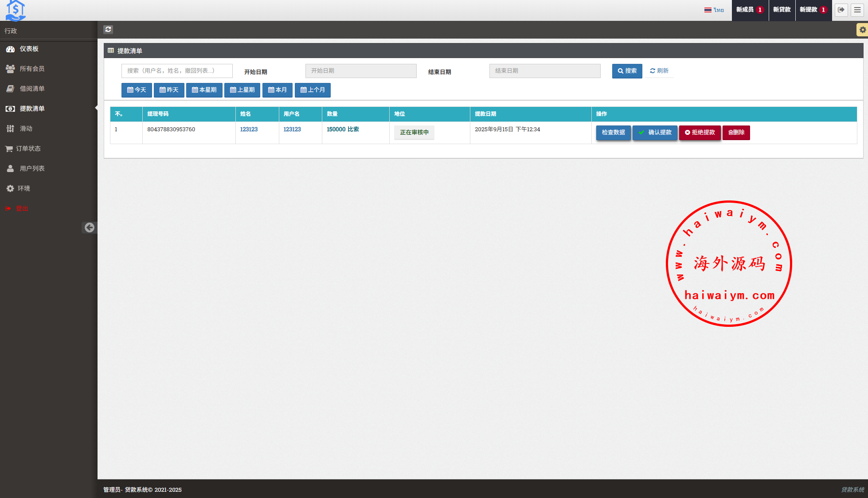Click the refresh icon in top toolbar
The width and height of the screenshot is (868, 498).
click(x=108, y=30)
